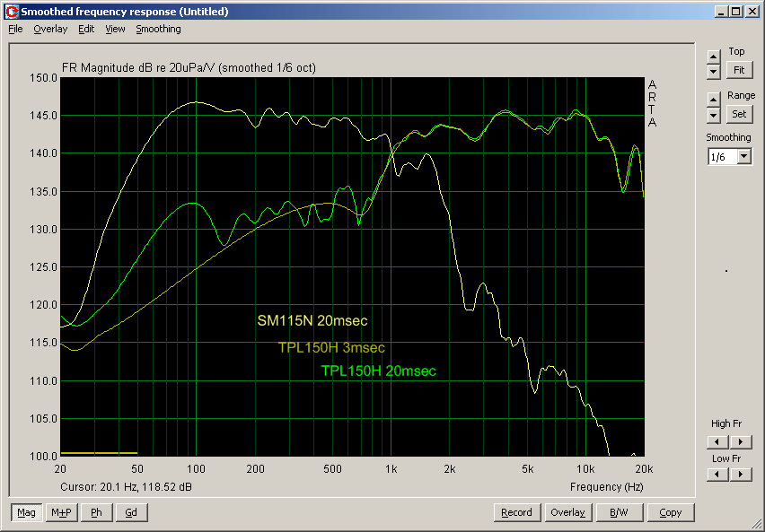The width and height of the screenshot is (765, 532).
Task: Click the 100.0 y-axis value
Action: click(x=43, y=457)
